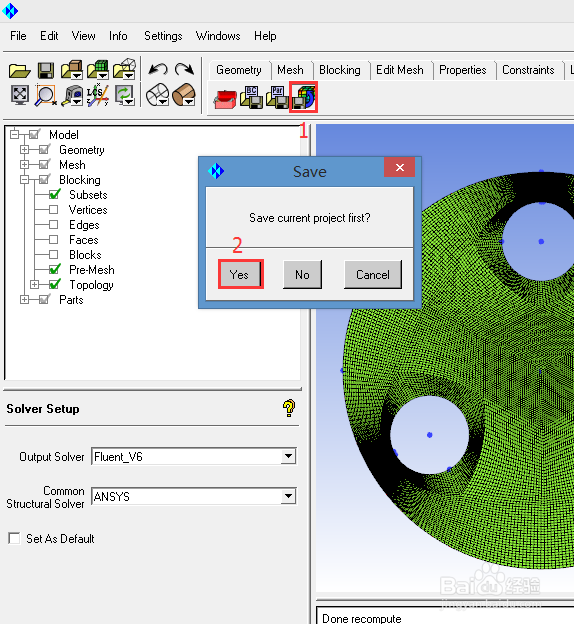Open the Settings menu

click(x=163, y=36)
